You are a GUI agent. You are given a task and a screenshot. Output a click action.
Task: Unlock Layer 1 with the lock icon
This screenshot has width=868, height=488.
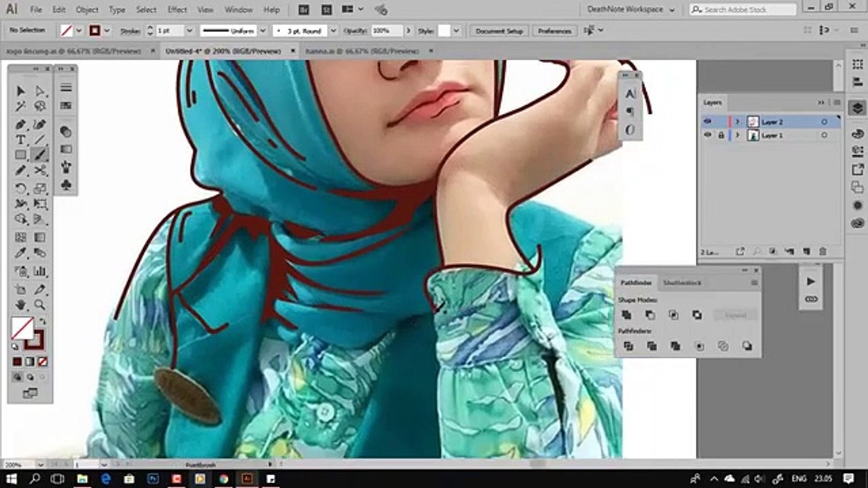(x=720, y=136)
